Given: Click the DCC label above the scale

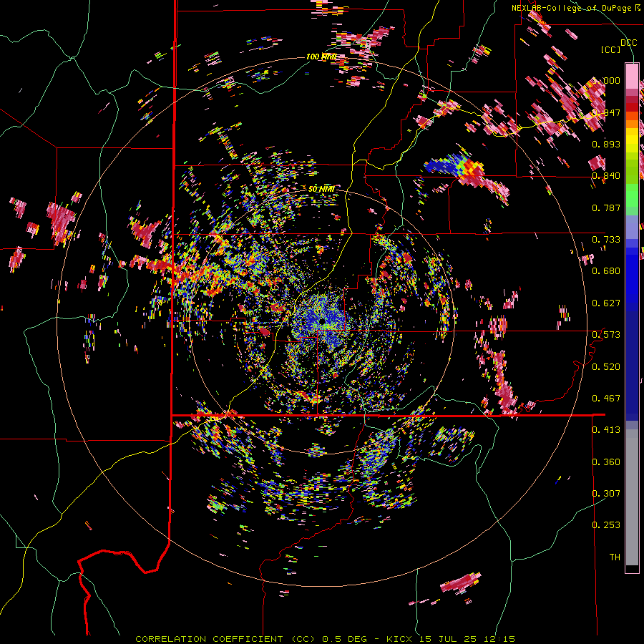Looking at the screenshot, I should point(628,43).
